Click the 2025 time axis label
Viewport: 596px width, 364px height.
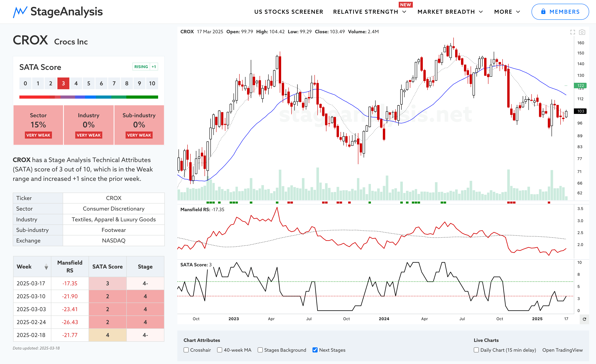pyautogui.click(x=537, y=319)
